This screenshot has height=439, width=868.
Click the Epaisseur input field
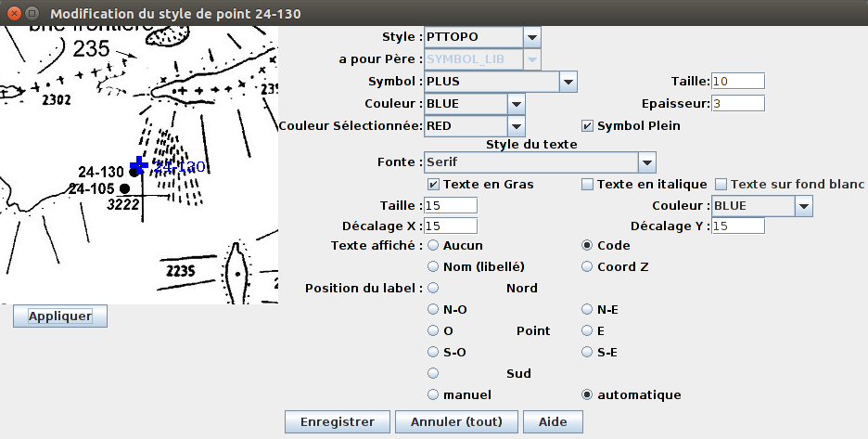point(738,103)
